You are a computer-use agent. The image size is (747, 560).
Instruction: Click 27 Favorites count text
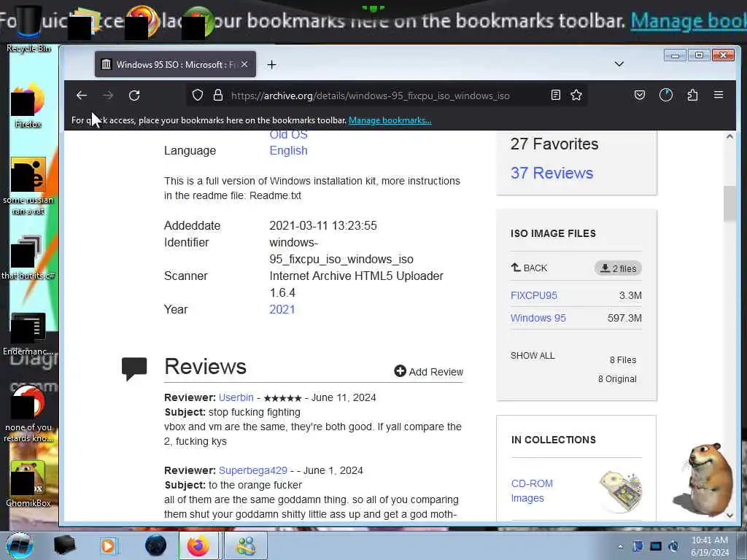[554, 144]
